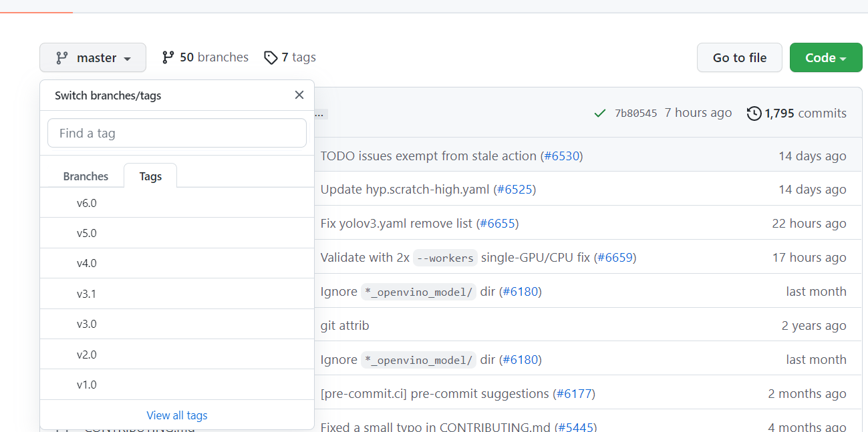
Task: Click the 'Switch branches/tags' popup title
Action: [108, 95]
